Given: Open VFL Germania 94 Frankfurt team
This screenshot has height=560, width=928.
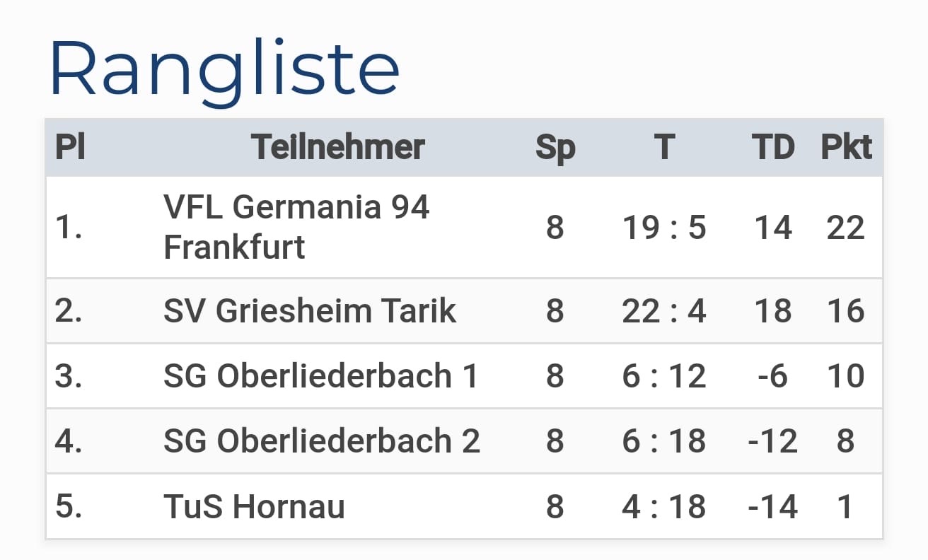Looking at the screenshot, I should point(296,227).
